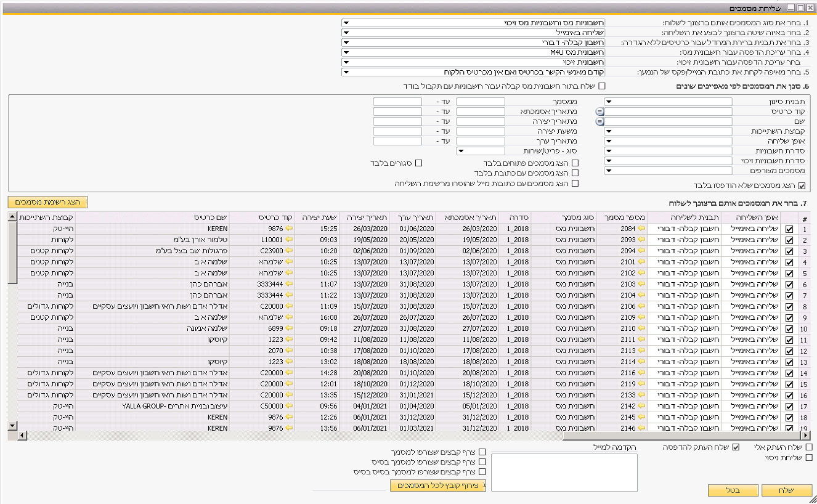The width and height of the screenshot is (817, 504).
Task: Click צירוף קובץ לכל המסמכים button
Action: (x=438, y=486)
